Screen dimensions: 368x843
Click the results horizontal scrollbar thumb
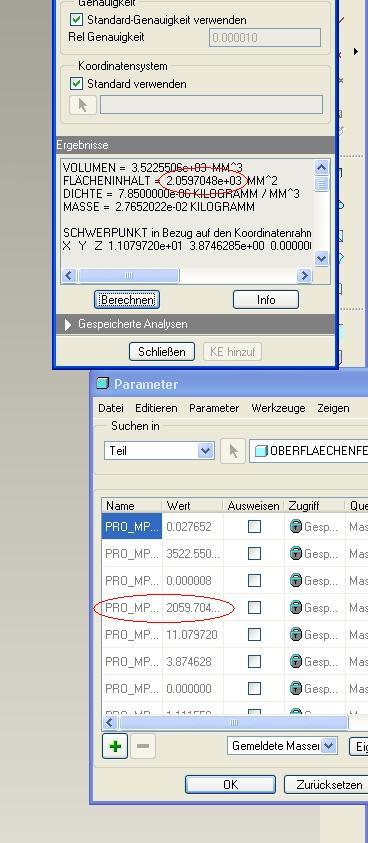[x=128, y=276]
